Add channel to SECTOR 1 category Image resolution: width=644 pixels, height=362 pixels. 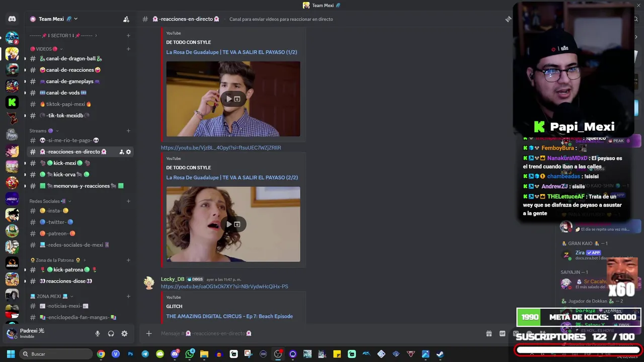point(128,36)
